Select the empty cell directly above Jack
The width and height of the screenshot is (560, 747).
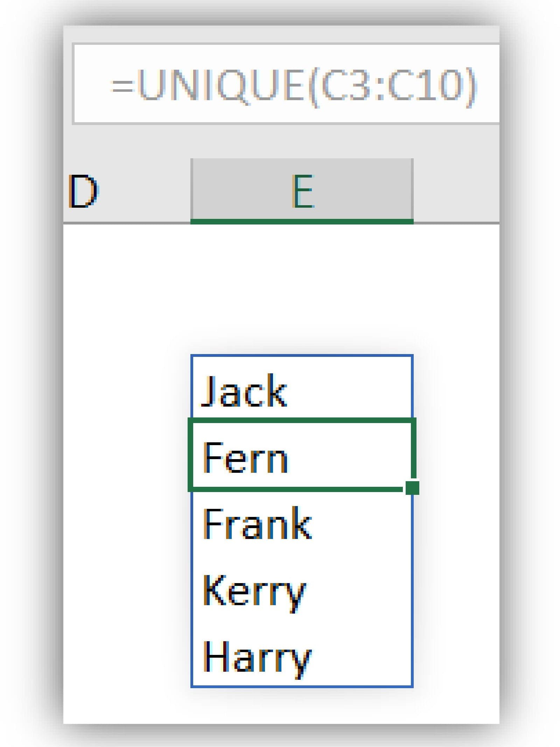pos(302,322)
